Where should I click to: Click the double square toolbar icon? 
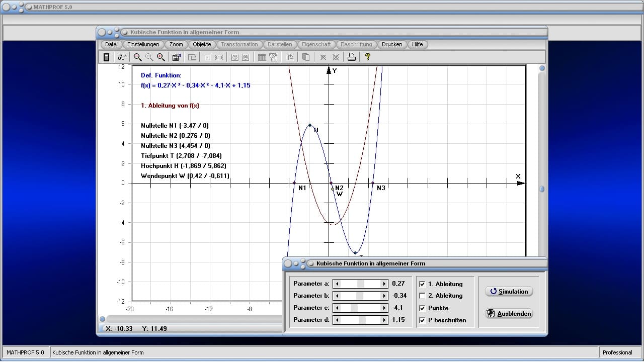(x=219, y=57)
